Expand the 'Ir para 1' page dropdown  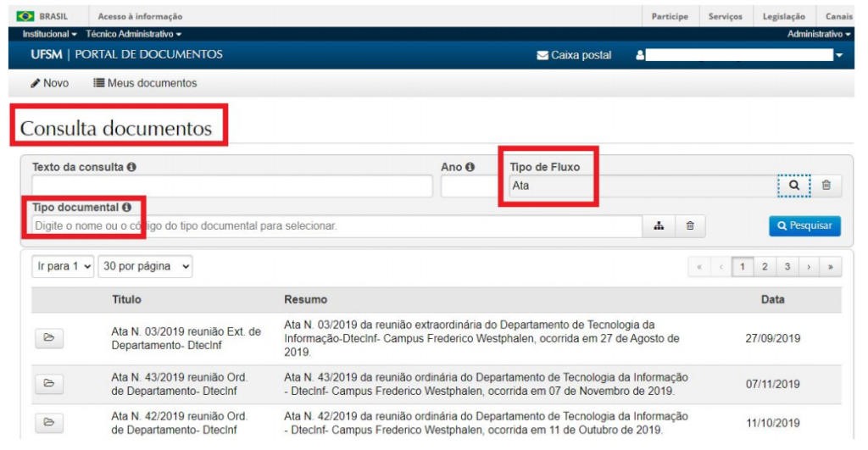[63, 266]
